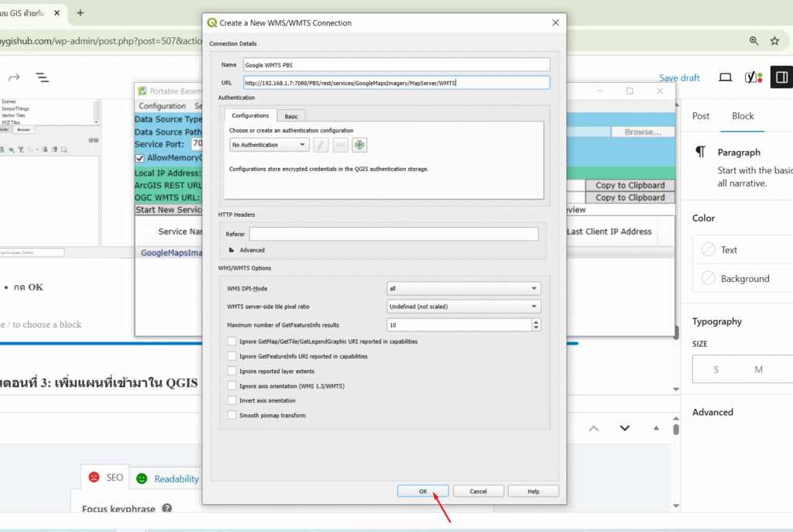Viewport: 793px width, 532px height.
Task: Click the Focus keyphrase help icon
Action: click(167, 508)
